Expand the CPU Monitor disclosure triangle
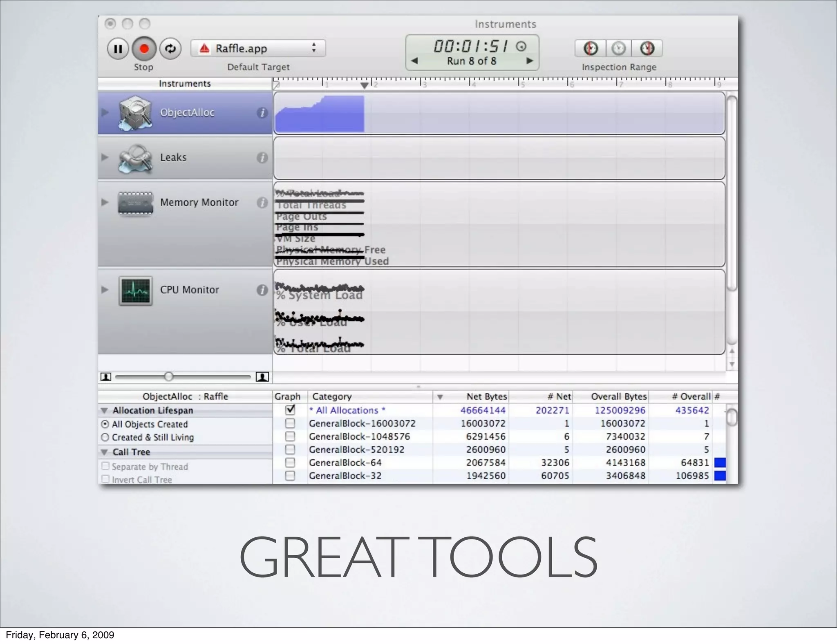Viewport: 837px width, 644px height. pyautogui.click(x=105, y=290)
